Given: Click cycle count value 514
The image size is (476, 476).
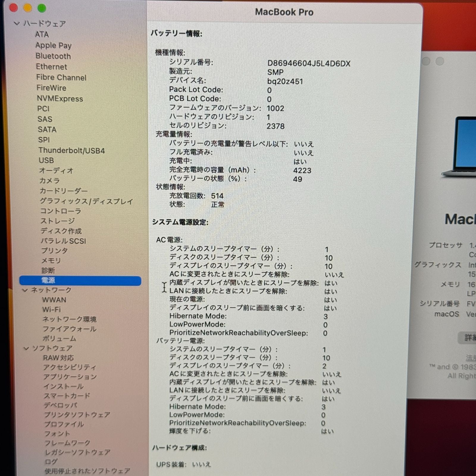Looking at the screenshot, I should coord(217,196).
